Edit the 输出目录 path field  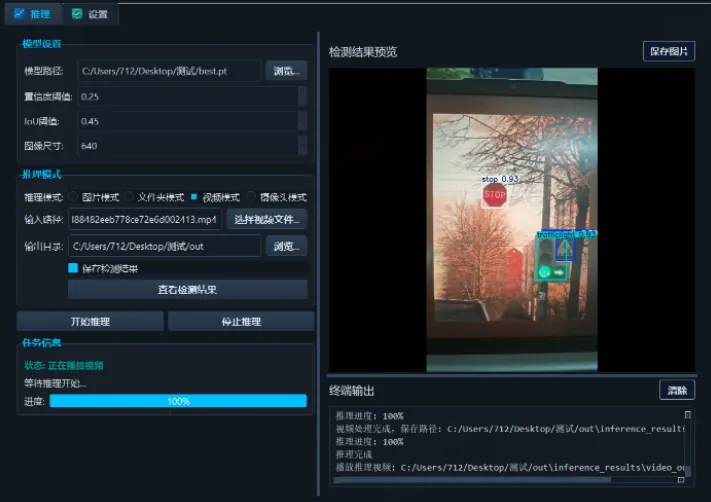point(165,246)
